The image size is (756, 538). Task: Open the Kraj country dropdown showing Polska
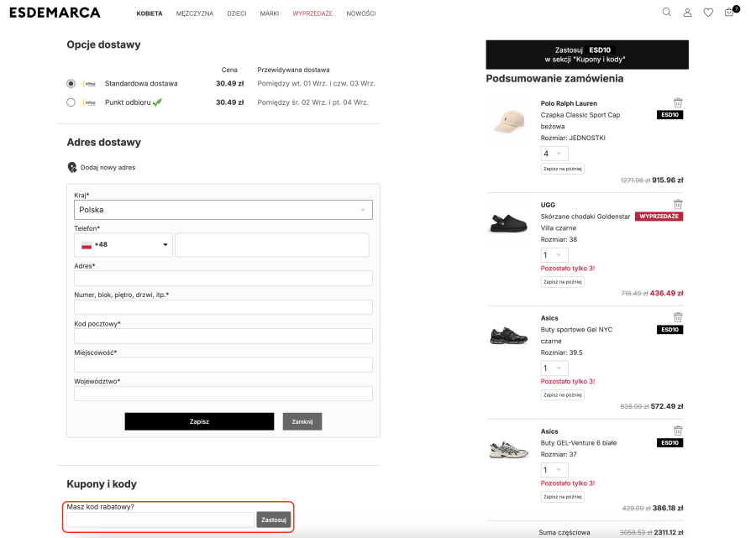tap(223, 210)
